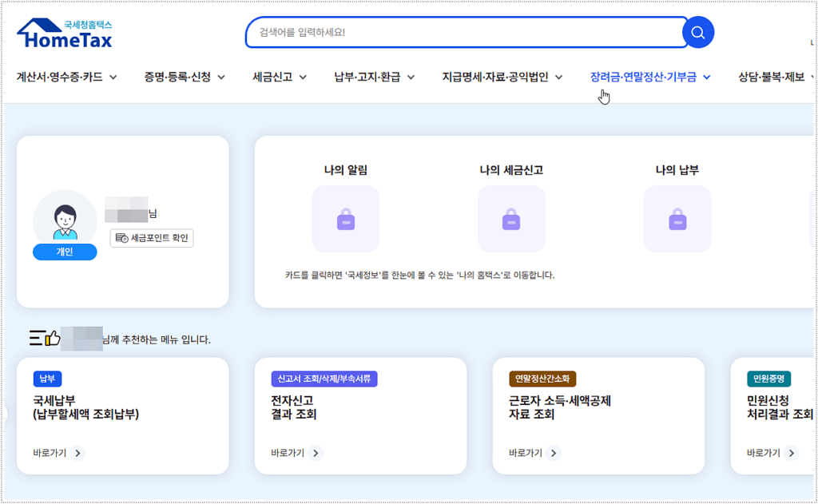This screenshot has width=818, height=504.
Task: Click 바로가기 under 근로자 소득·세액공제 자료 조회
Action: coord(534,453)
